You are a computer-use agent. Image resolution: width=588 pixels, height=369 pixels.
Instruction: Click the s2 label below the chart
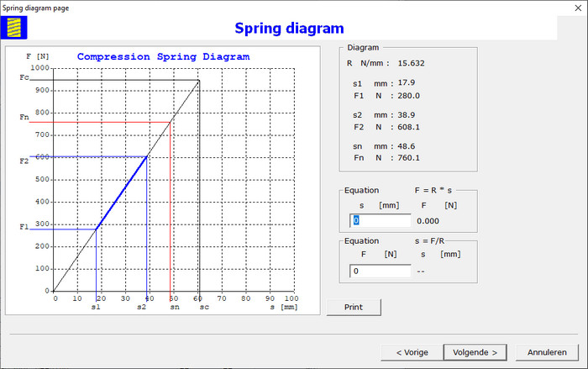[x=144, y=308]
